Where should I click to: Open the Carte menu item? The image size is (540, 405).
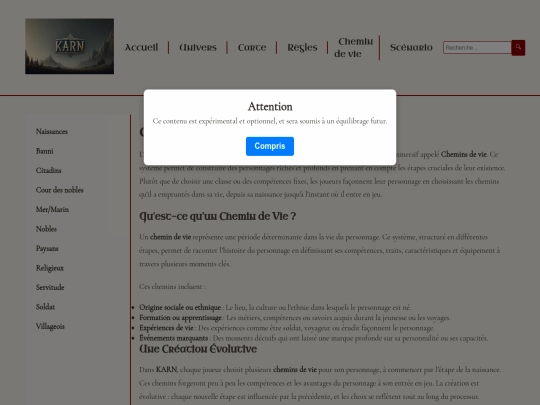tap(252, 48)
